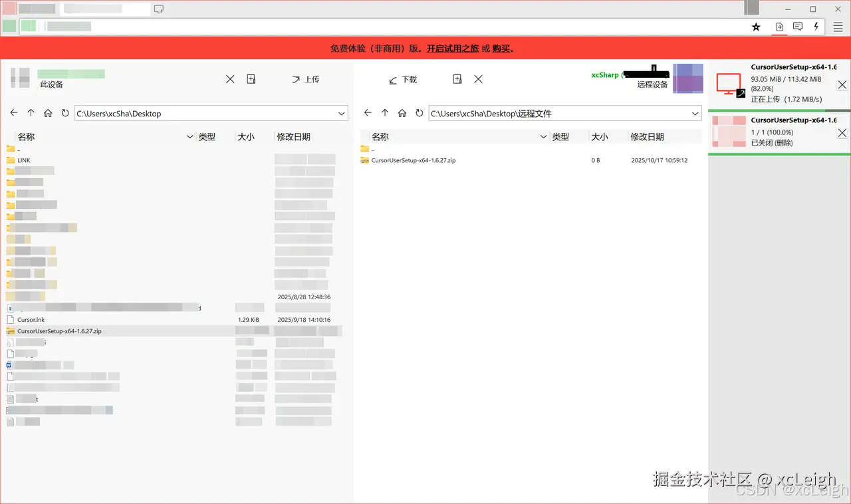Go back in the remote file browser
This screenshot has width=851, height=504.
(x=368, y=113)
